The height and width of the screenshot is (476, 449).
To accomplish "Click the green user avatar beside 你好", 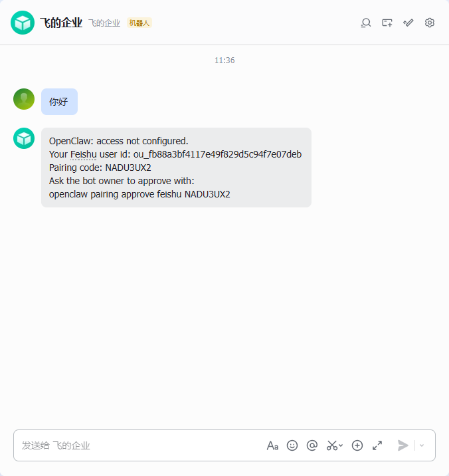I will pos(24,99).
